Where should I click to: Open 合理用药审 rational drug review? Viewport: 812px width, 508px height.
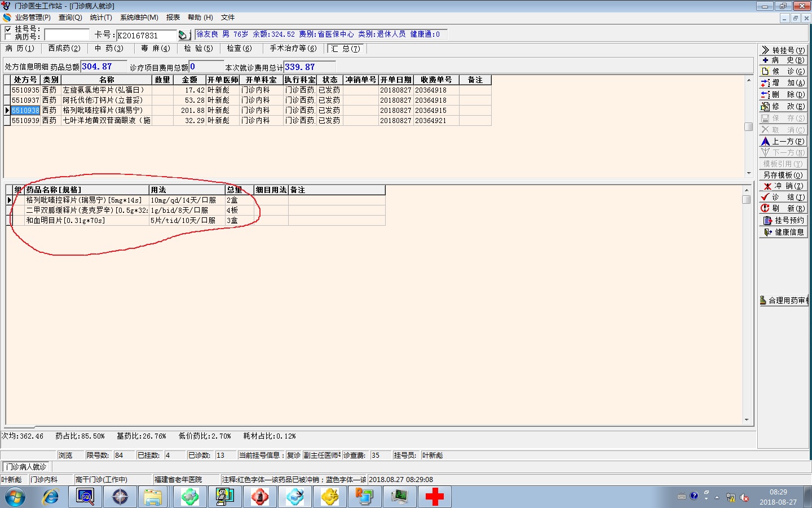tap(784, 301)
